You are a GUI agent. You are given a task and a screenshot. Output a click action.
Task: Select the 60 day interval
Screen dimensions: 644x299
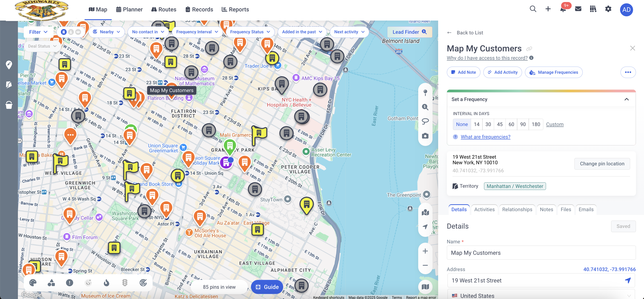coord(511,124)
